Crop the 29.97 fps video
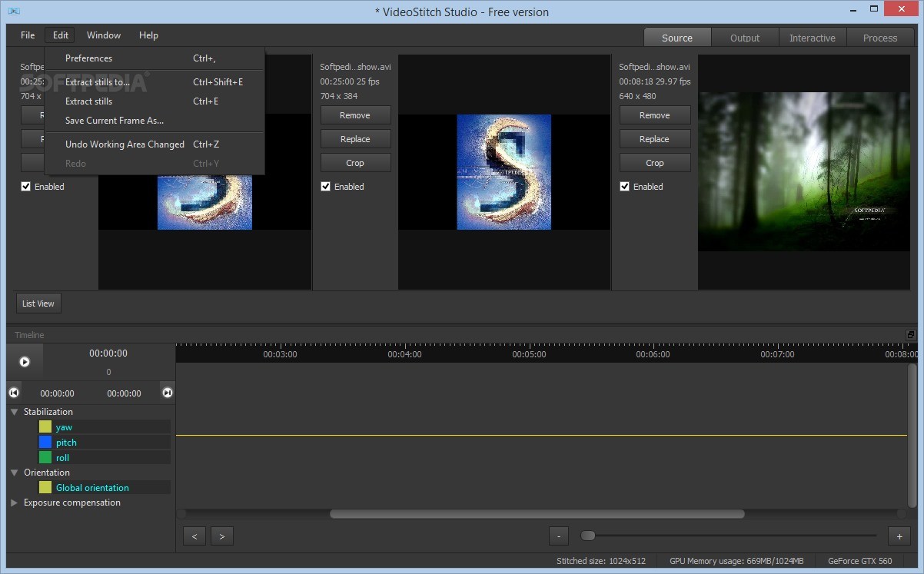 click(655, 163)
